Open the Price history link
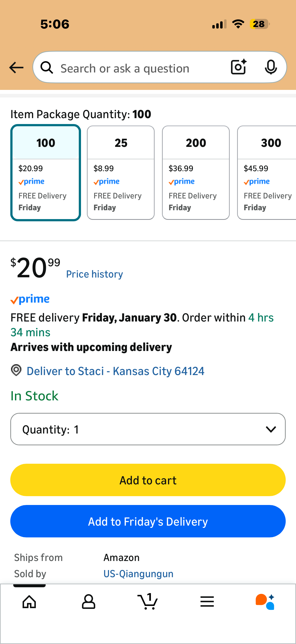 pyautogui.click(x=94, y=274)
